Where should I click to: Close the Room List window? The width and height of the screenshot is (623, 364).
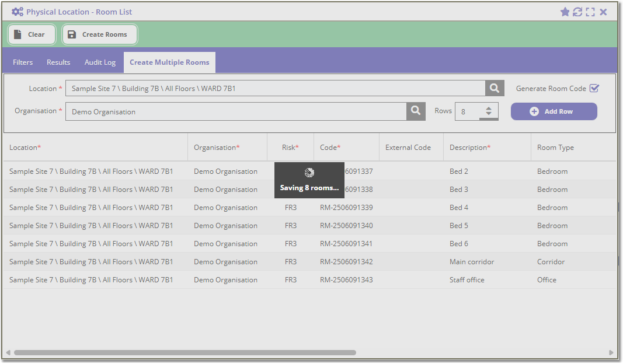coord(603,12)
